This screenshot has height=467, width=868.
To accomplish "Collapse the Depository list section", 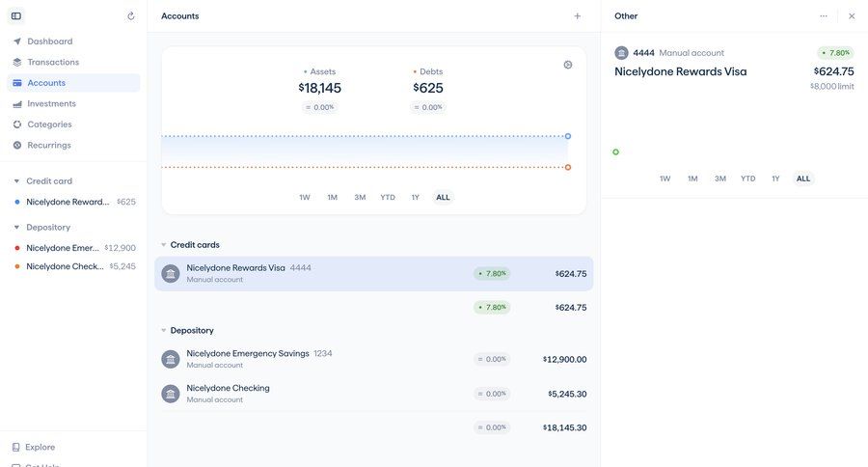I will (x=163, y=330).
